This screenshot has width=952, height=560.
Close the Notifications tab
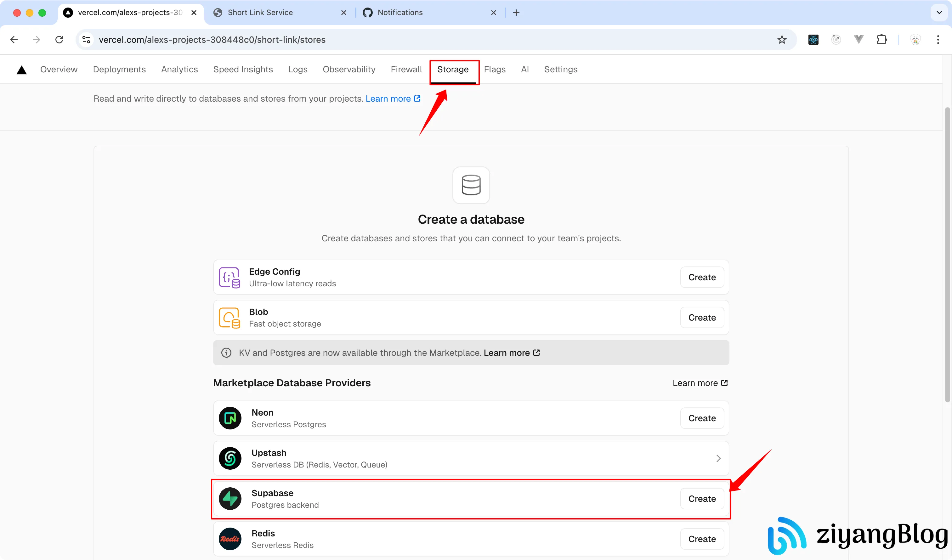493,13
